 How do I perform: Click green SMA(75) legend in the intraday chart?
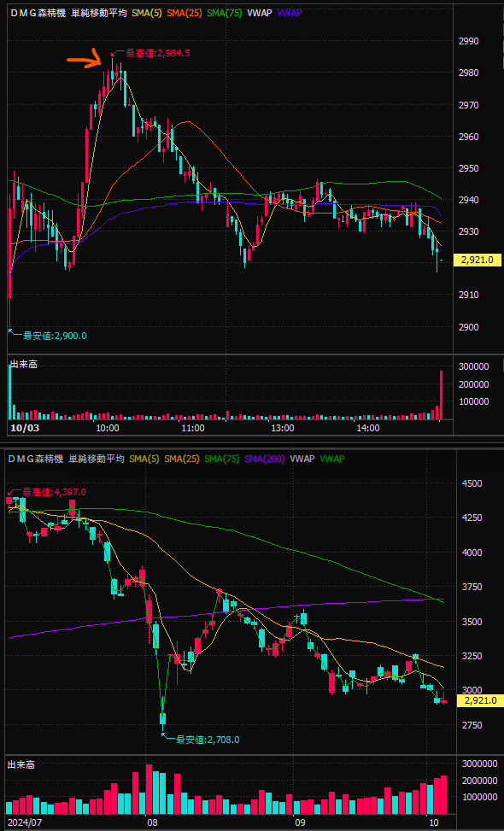click(x=225, y=14)
